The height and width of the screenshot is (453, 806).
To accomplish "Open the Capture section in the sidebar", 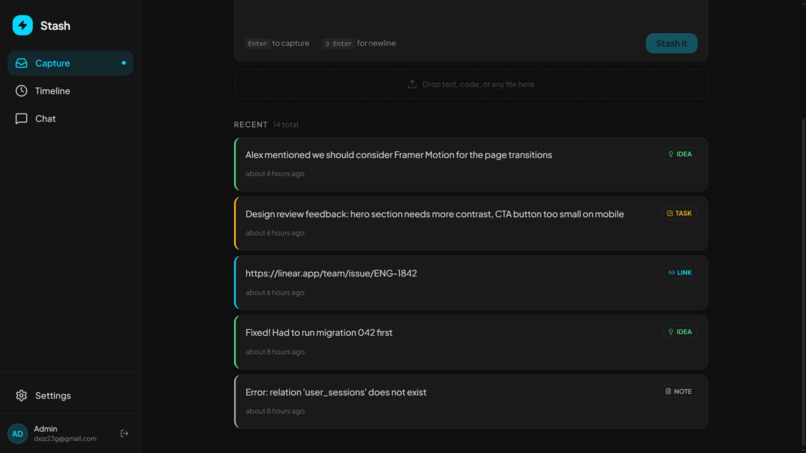I will 70,63.
